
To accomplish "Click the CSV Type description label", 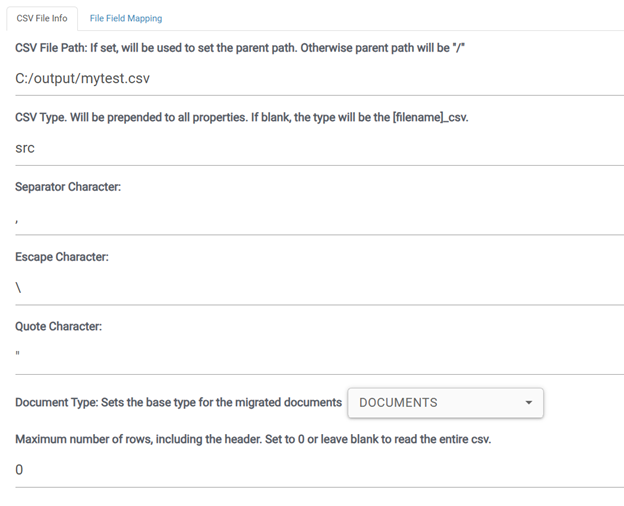I will [241, 117].
